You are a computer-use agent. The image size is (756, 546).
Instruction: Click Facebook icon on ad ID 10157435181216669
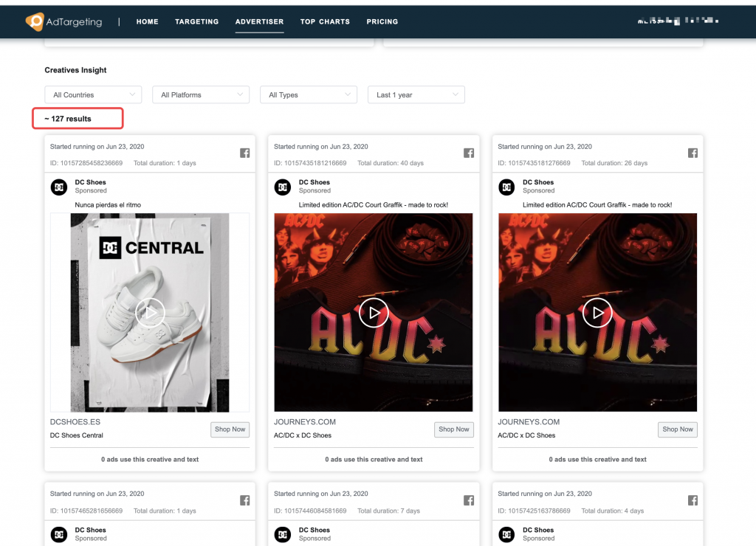[x=469, y=153]
